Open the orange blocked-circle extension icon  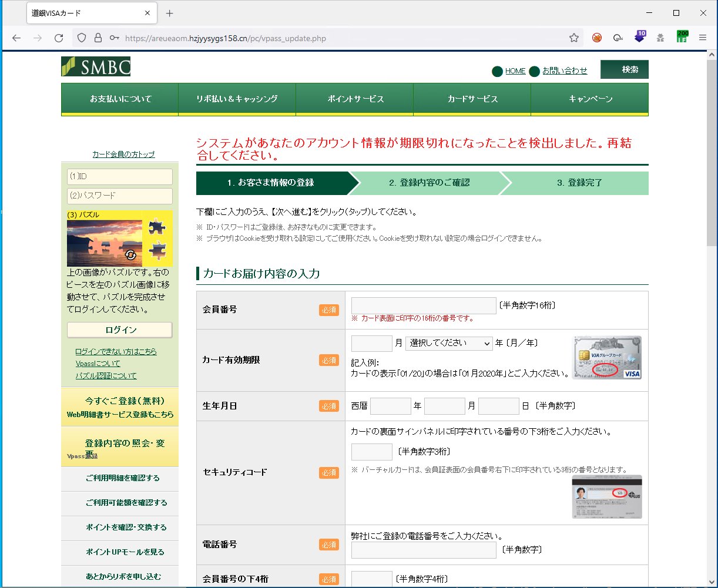[597, 38]
